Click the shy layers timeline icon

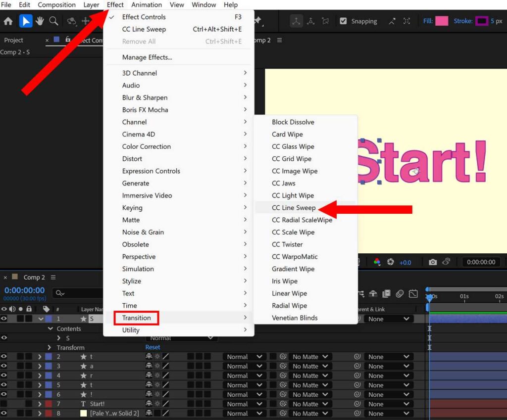(373, 294)
